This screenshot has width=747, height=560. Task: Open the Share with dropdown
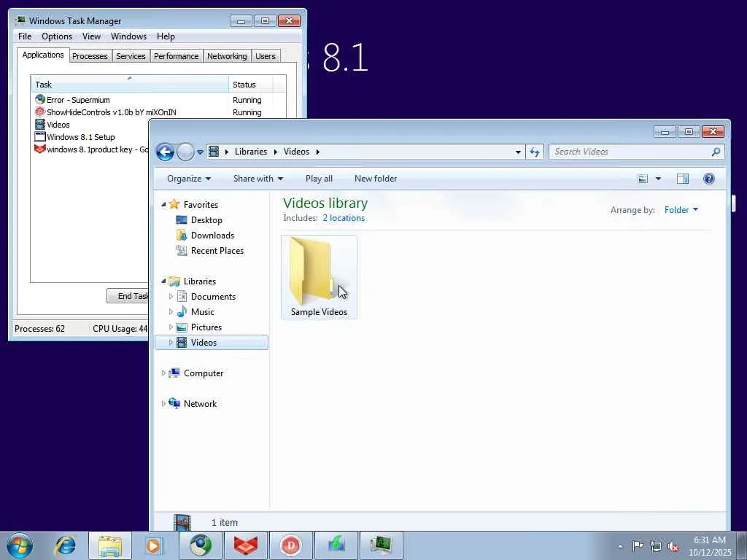click(258, 179)
